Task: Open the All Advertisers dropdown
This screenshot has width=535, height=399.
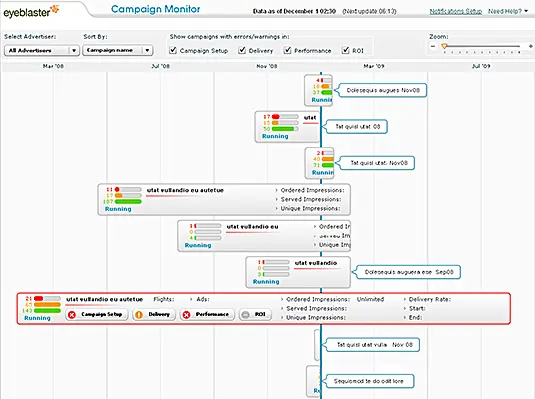Action: (x=42, y=51)
